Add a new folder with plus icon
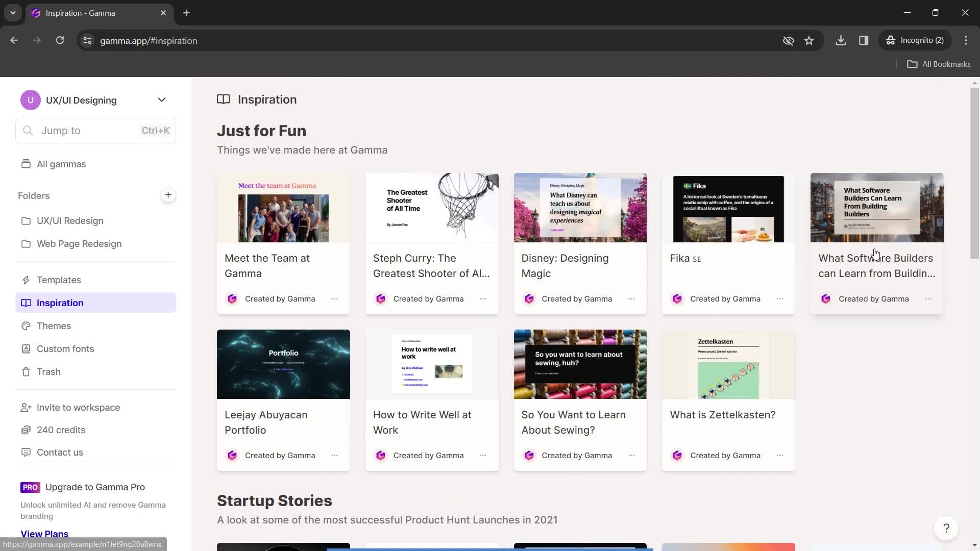This screenshot has width=980, height=551. click(x=168, y=195)
